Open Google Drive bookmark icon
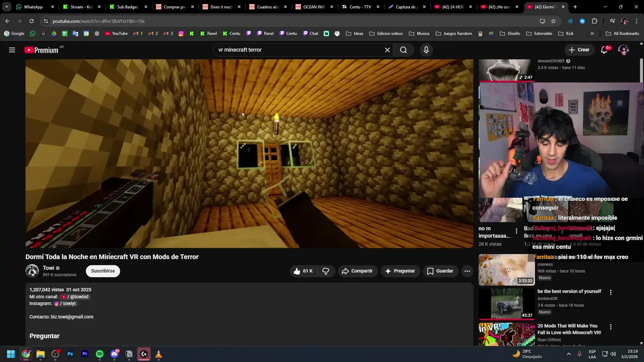The height and width of the screenshot is (362, 644). (x=54, y=34)
